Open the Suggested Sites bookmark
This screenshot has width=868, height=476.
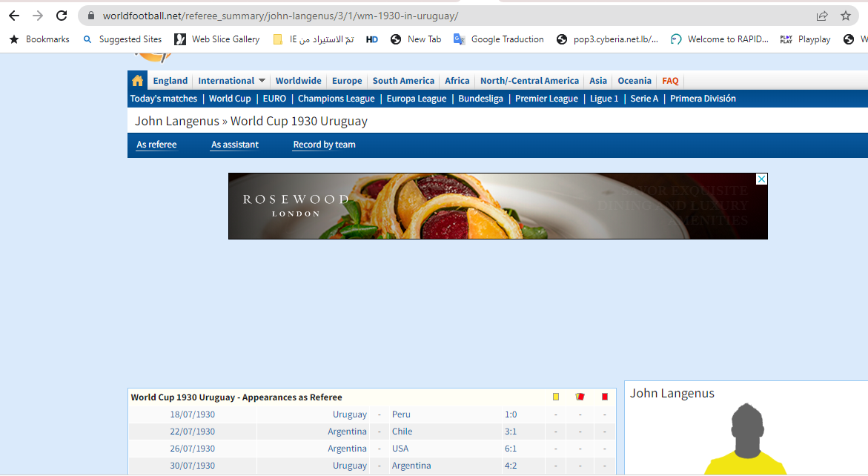122,39
